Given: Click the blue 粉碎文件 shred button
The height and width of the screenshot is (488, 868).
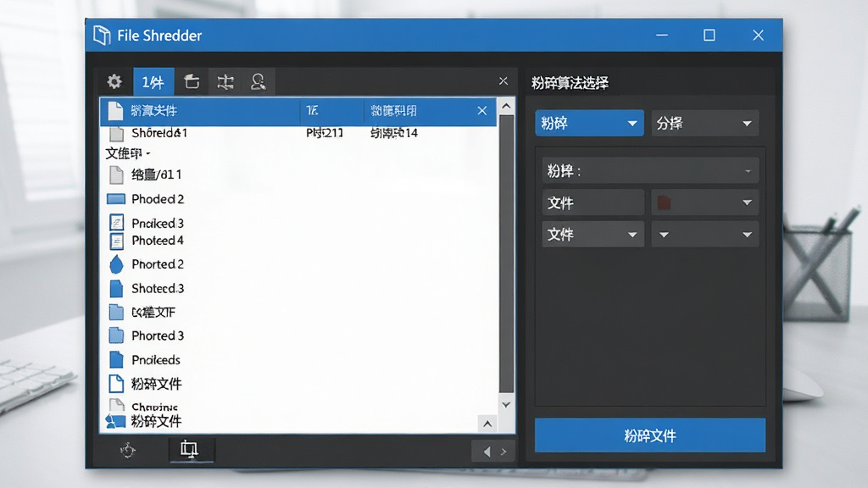Looking at the screenshot, I should point(650,435).
